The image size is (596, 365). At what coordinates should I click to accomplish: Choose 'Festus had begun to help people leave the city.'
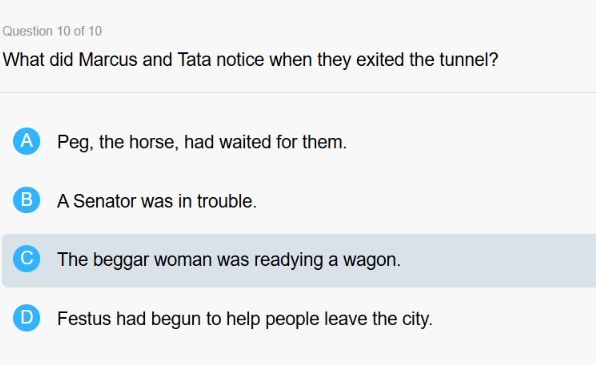[x=245, y=319]
